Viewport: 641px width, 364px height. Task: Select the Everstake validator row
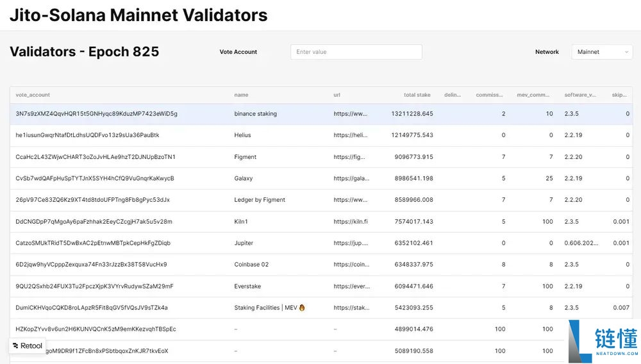(x=247, y=286)
